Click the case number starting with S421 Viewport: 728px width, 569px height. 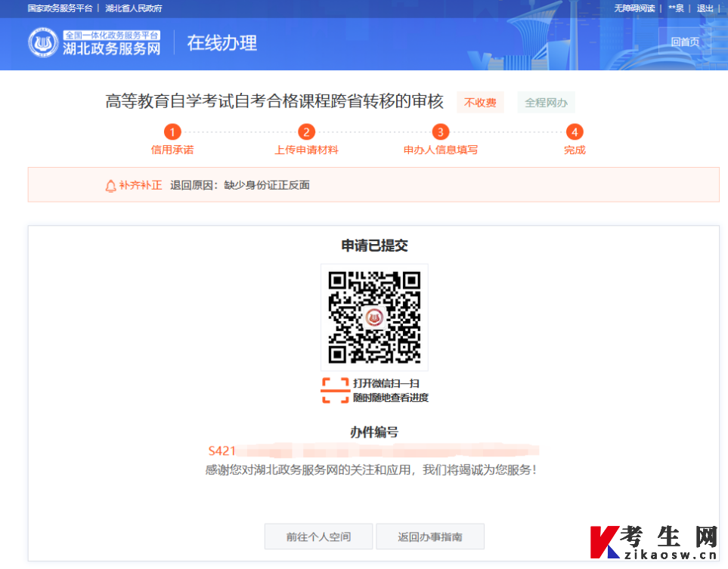pyautogui.click(x=373, y=450)
